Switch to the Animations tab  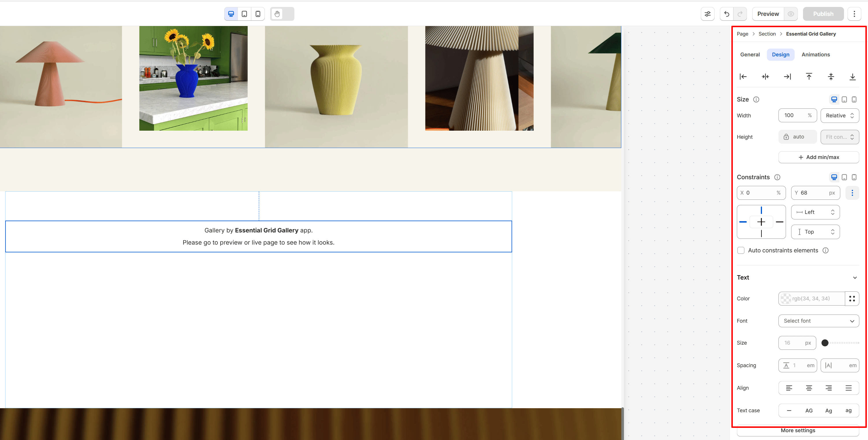click(815, 55)
